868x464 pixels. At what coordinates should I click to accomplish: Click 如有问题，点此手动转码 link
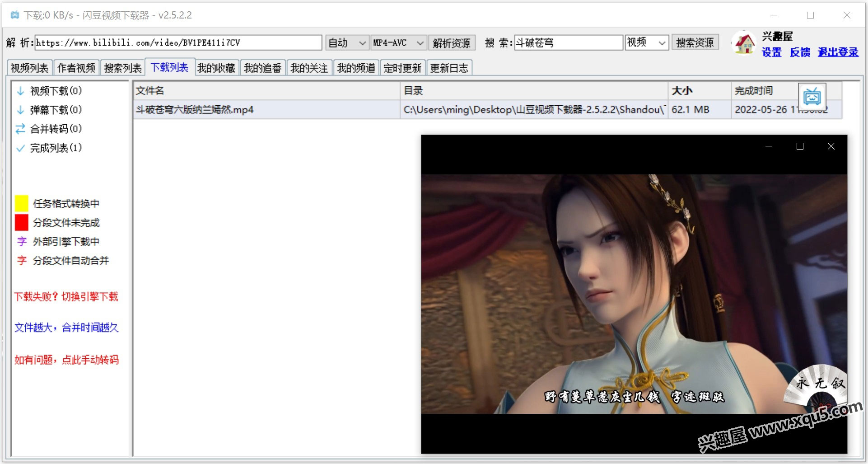pyautogui.click(x=66, y=360)
